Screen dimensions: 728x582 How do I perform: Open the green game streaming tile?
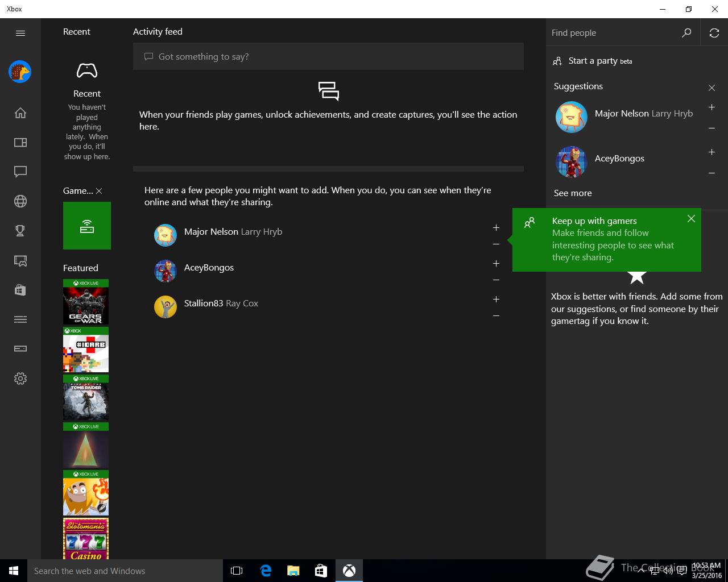(x=87, y=226)
